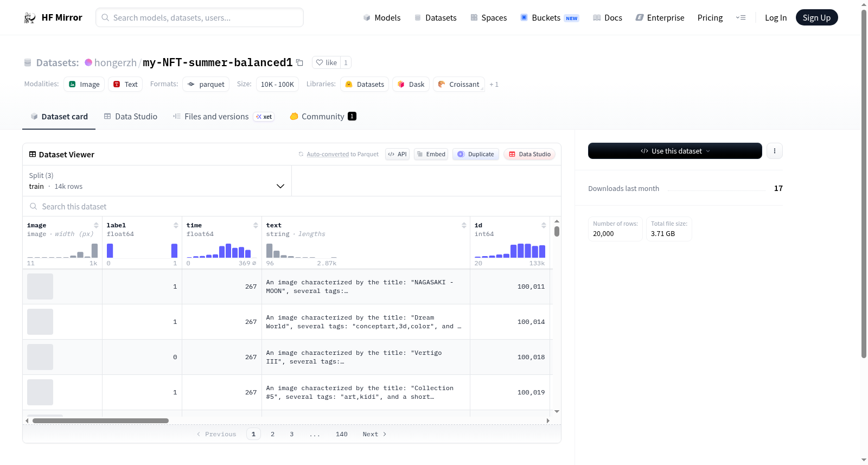
Task: Expand the Use this dataset dropdown
Action: (x=675, y=151)
